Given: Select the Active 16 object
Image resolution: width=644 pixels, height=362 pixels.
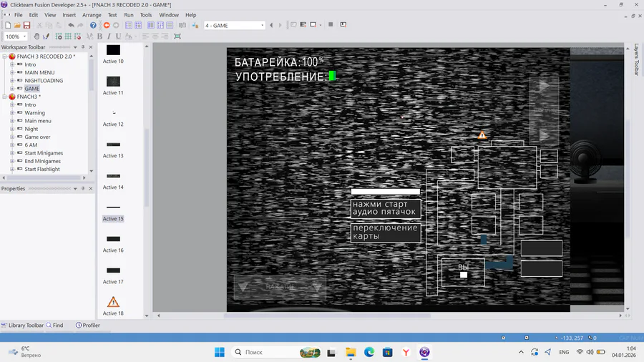Looking at the screenshot, I should (113, 243).
